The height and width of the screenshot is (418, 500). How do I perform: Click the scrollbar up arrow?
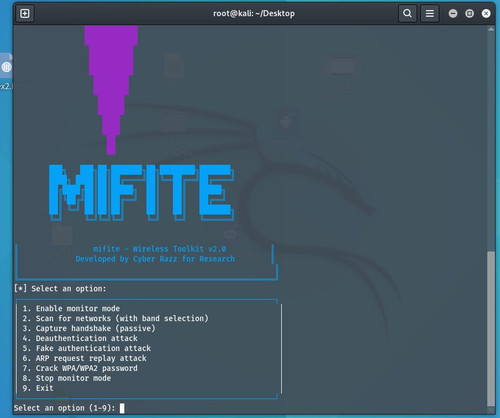491,29
